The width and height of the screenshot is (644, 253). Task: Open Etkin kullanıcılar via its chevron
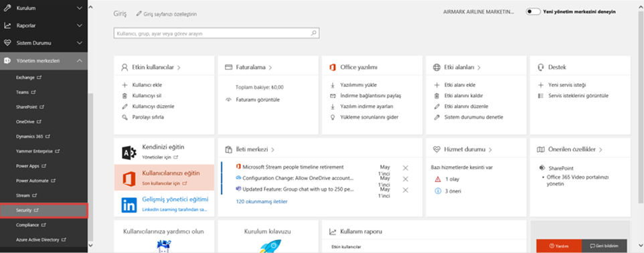point(179,68)
